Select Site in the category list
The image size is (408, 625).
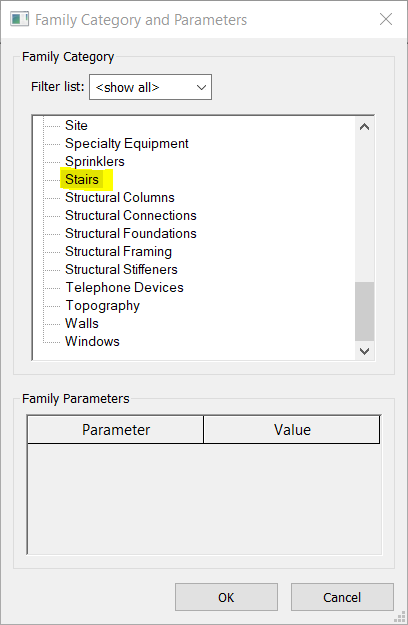[76, 125]
